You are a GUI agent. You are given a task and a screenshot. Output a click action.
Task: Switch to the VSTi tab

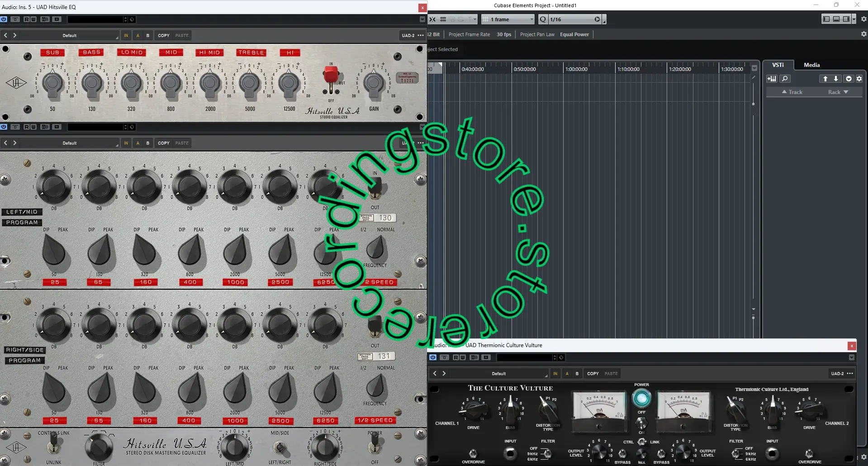pyautogui.click(x=778, y=65)
